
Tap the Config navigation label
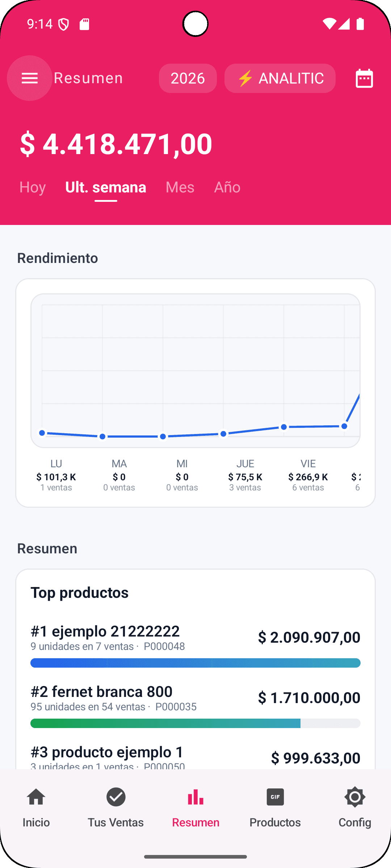click(355, 822)
